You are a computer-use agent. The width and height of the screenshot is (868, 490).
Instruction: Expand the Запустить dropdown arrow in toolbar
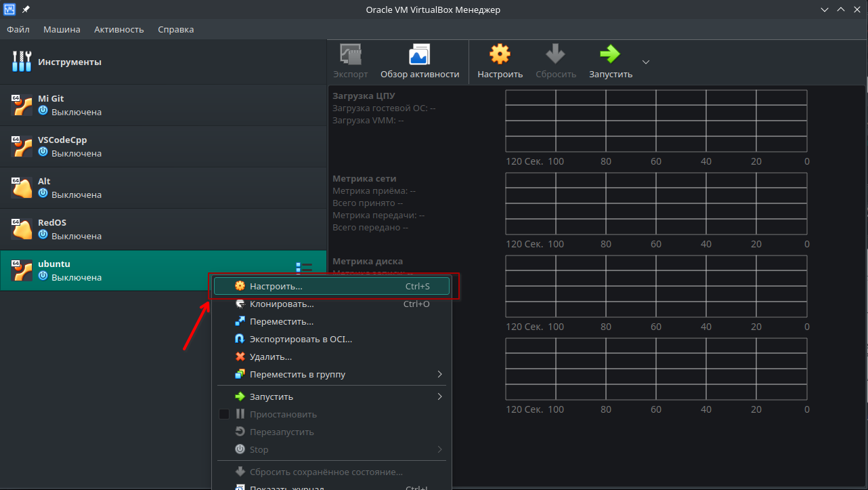645,62
